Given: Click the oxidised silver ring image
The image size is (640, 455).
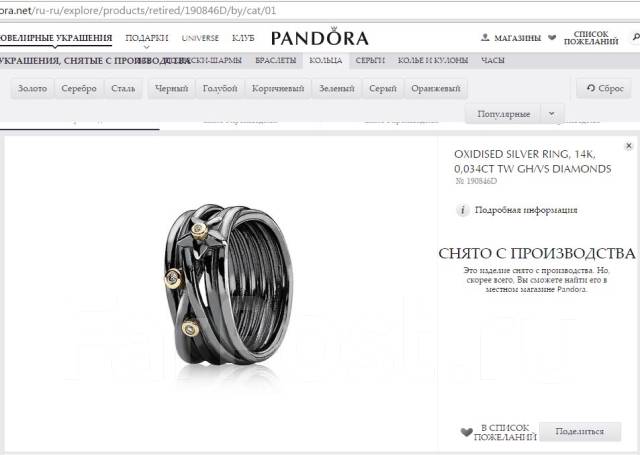Looking at the screenshot, I should pyautogui.click(x=227, y=286).
